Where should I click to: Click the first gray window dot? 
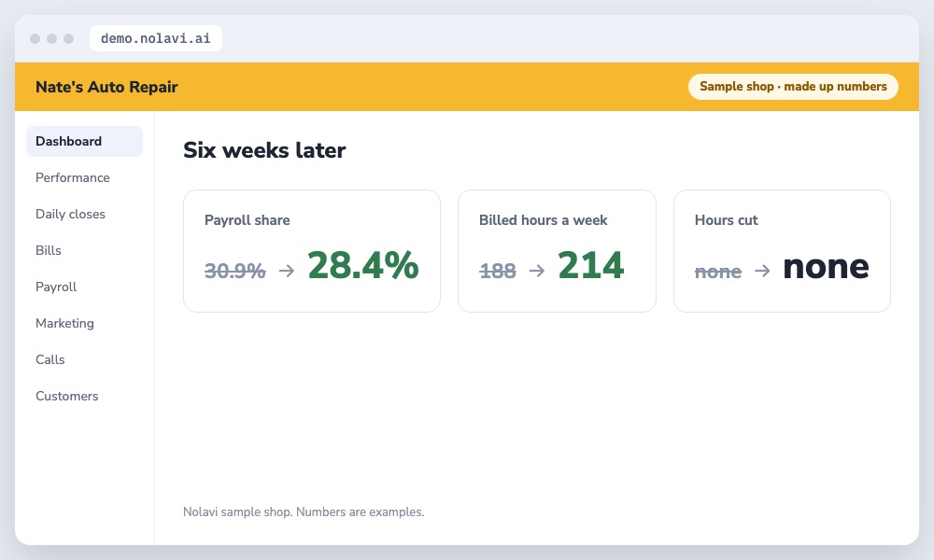pyautogui.click(x=35, y=38)
